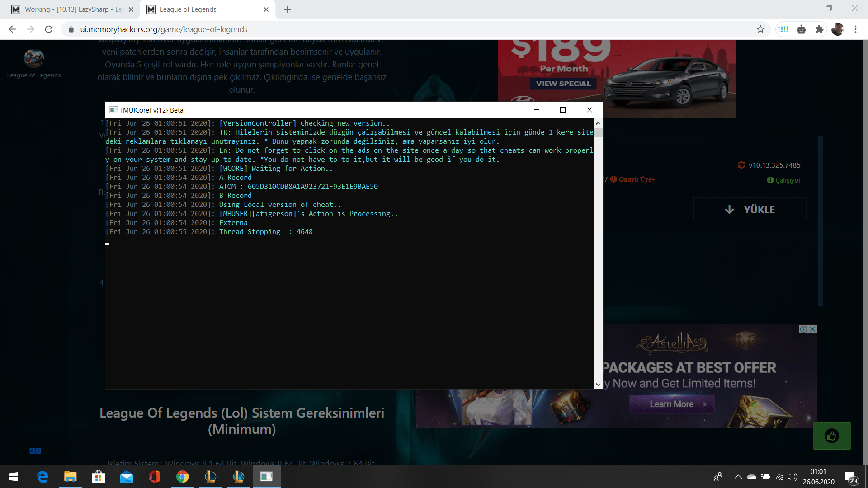Open Microsoft Office from the taskbar
Image resolution: width=868 pixels, height=488 pixels.
pyautogui.click(x=154, y=477)
